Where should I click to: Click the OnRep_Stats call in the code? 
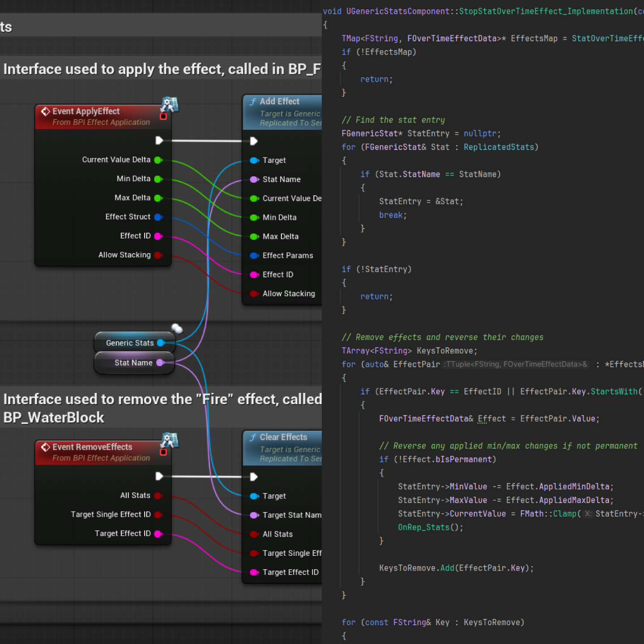click(423, 527)
